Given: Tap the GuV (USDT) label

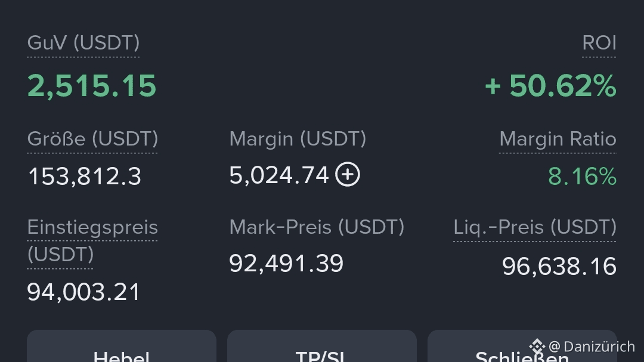Looking at the screenshot, I should 83,43.
